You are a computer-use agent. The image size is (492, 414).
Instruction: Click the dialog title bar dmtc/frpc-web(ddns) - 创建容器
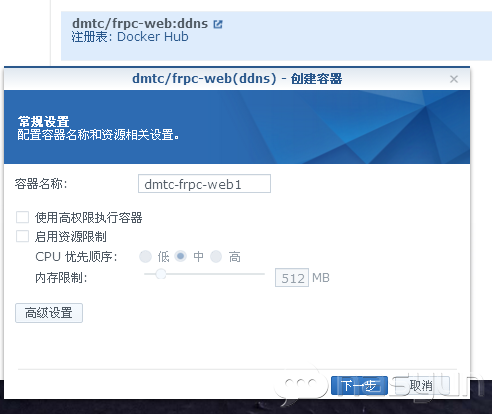click(x=237, y=79)
